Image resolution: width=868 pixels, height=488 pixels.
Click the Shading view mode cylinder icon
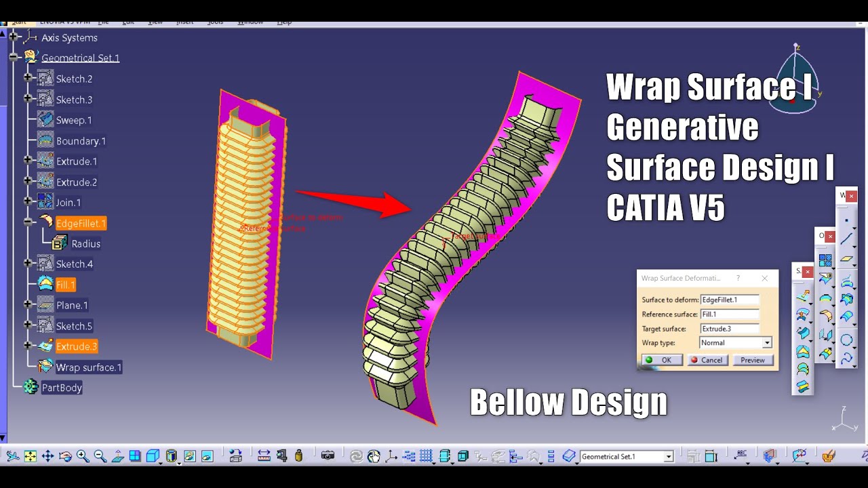pos(171,456)
